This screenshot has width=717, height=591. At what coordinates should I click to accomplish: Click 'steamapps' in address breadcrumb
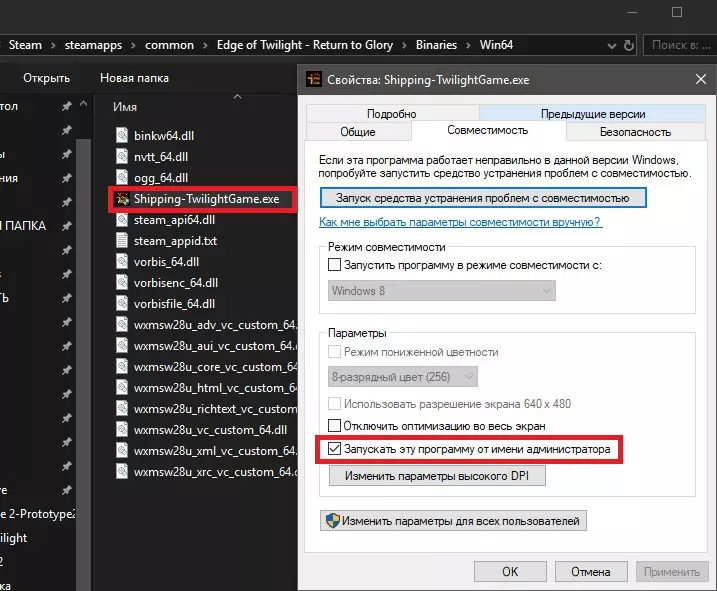(x=93, y=45)
